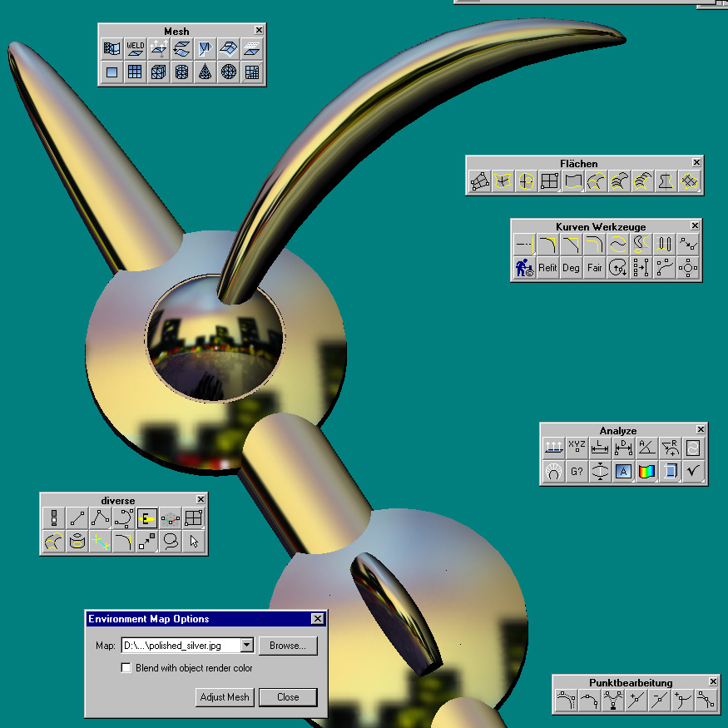The height and width of the screenshot is (728, 728).
Task: Close the Mesh toolbar
Action: pos(259,30)
